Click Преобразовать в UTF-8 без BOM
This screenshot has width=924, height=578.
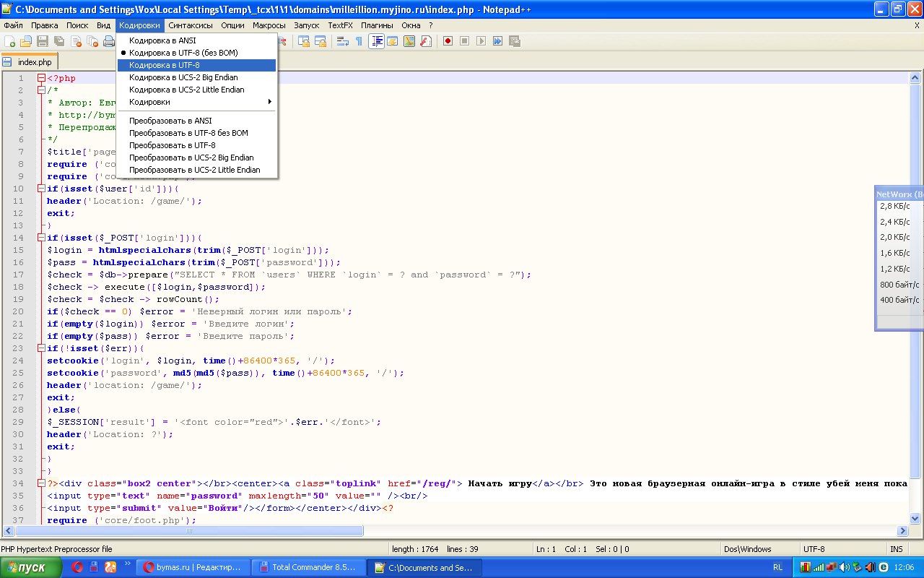point(188,133)
